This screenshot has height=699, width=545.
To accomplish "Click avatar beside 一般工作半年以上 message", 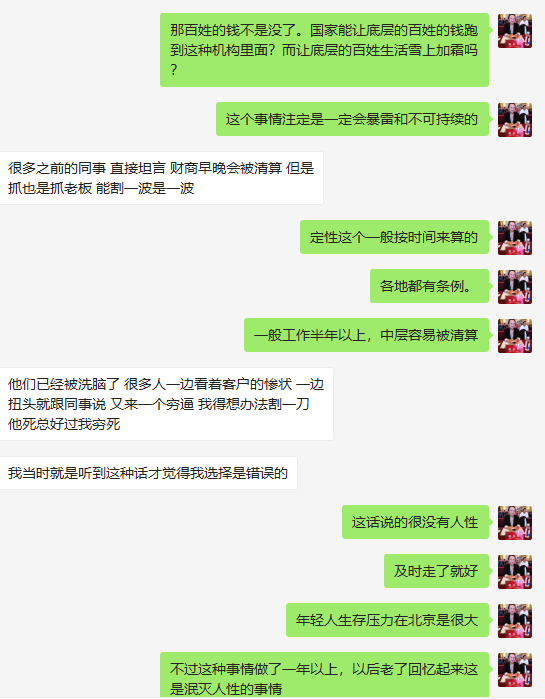I will pyautogui.click(x=515, y=336).
